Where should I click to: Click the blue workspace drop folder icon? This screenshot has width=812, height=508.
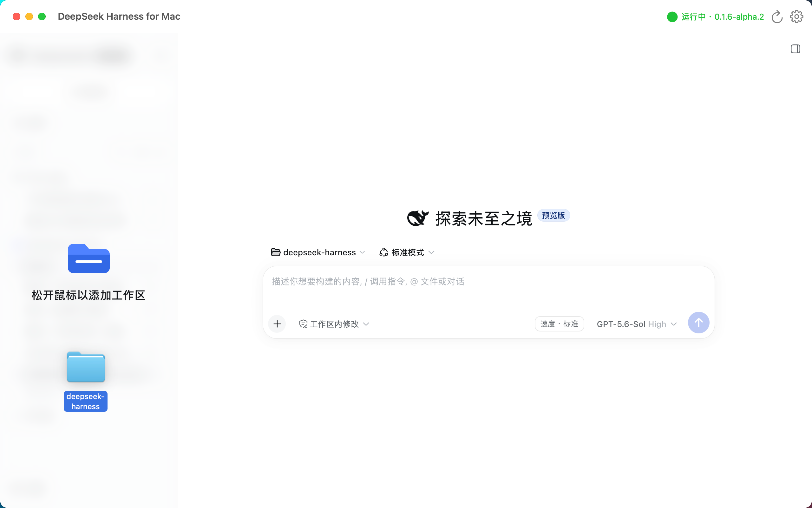88,258
